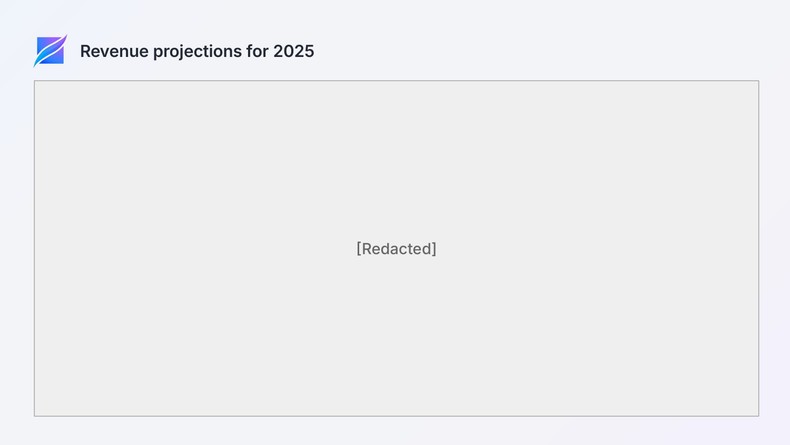Viewport: 790px width, 445px height.
Task: Click the right border of the redacted panel
Action: pos(758,249)
